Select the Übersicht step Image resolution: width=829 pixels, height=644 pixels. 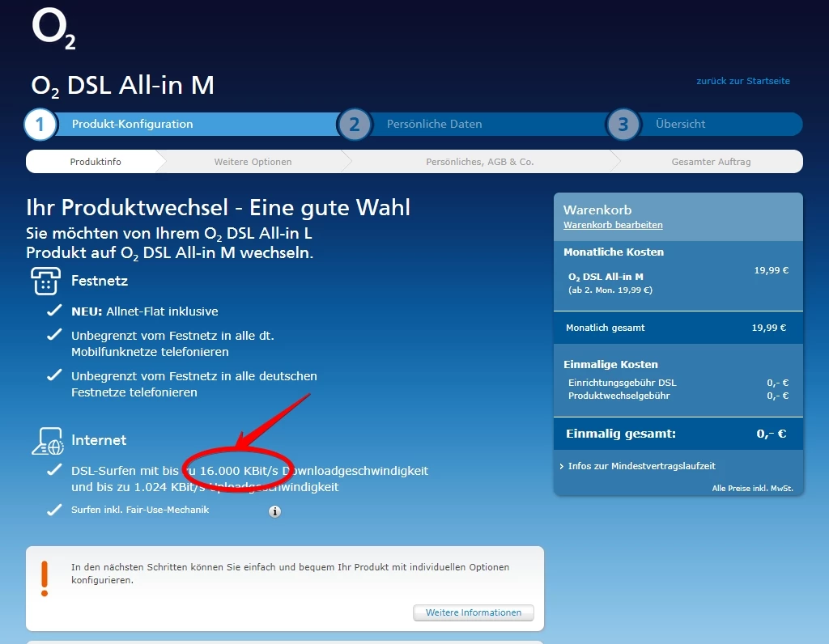click(x=680, y=124)
